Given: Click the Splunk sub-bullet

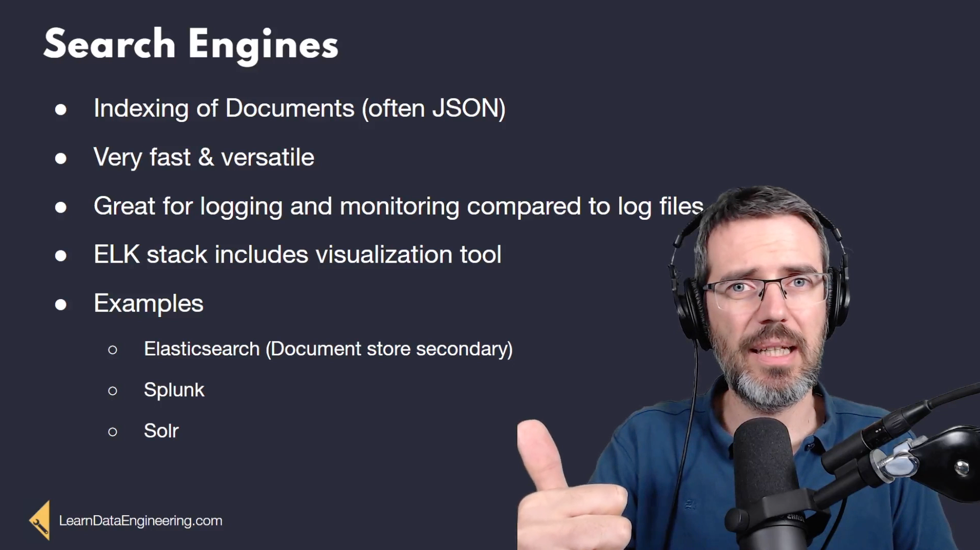Looking at the screenshot, I should [x=174, y=390].
